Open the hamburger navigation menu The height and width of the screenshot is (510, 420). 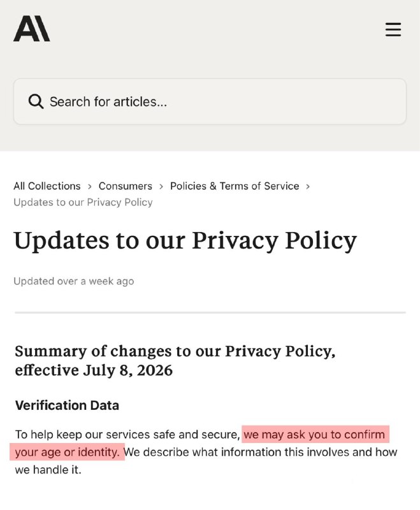pos(393,29)
